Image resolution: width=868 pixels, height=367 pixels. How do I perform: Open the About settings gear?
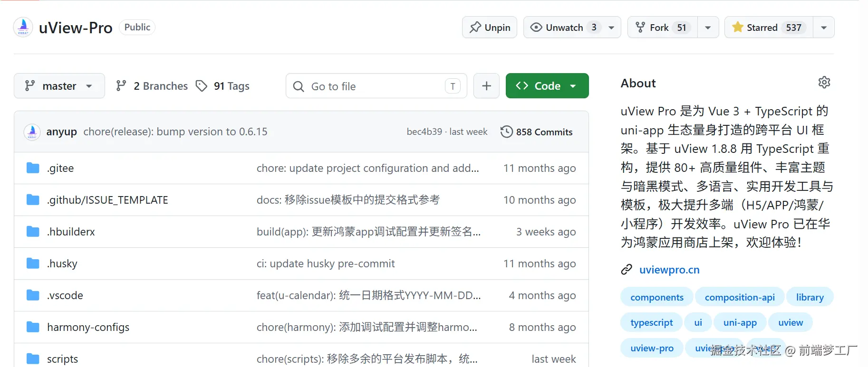(x=824, y=83)
